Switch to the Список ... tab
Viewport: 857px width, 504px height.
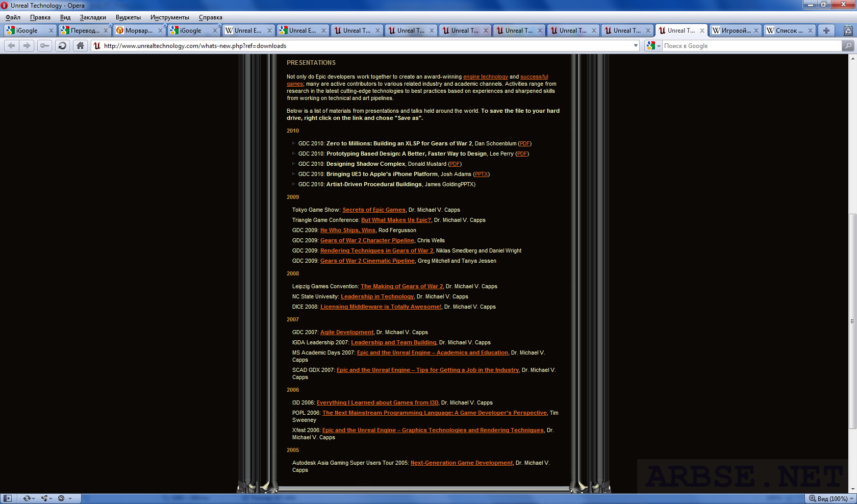pos(790,31)
